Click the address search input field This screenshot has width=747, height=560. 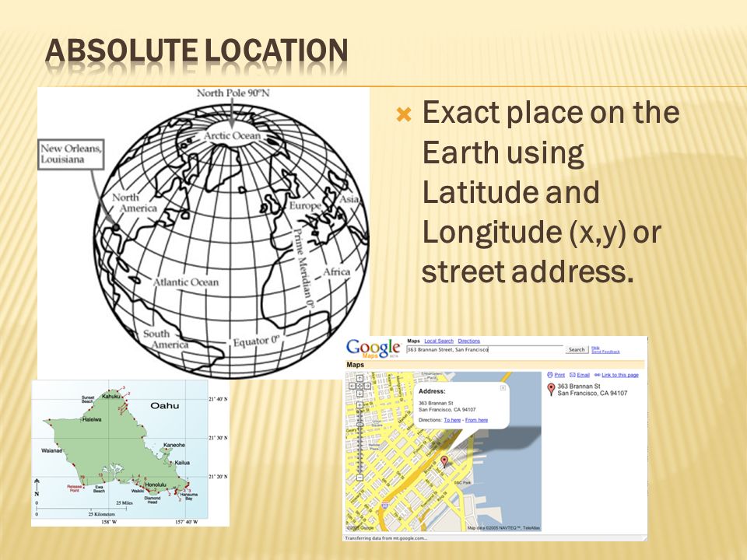tap(485, 349)
